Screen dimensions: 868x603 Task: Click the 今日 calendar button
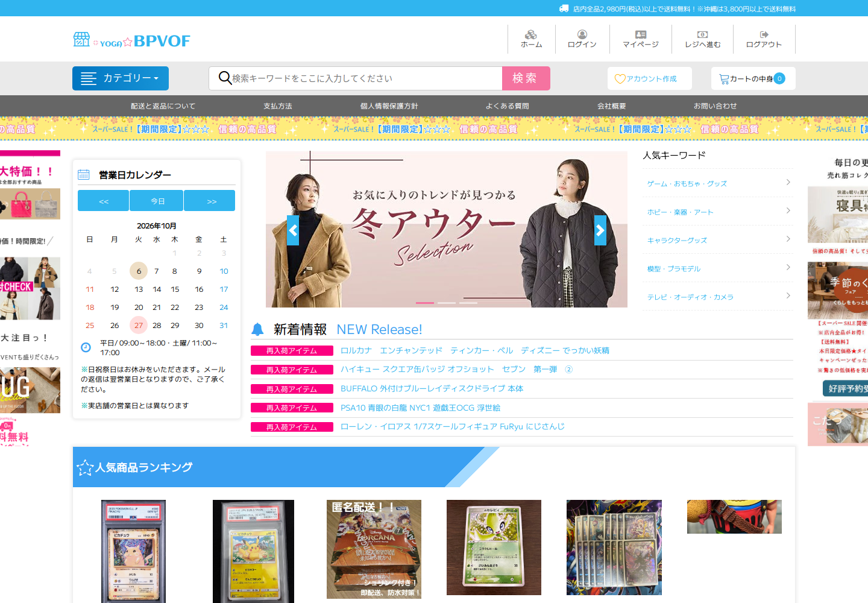coord(156,201)
